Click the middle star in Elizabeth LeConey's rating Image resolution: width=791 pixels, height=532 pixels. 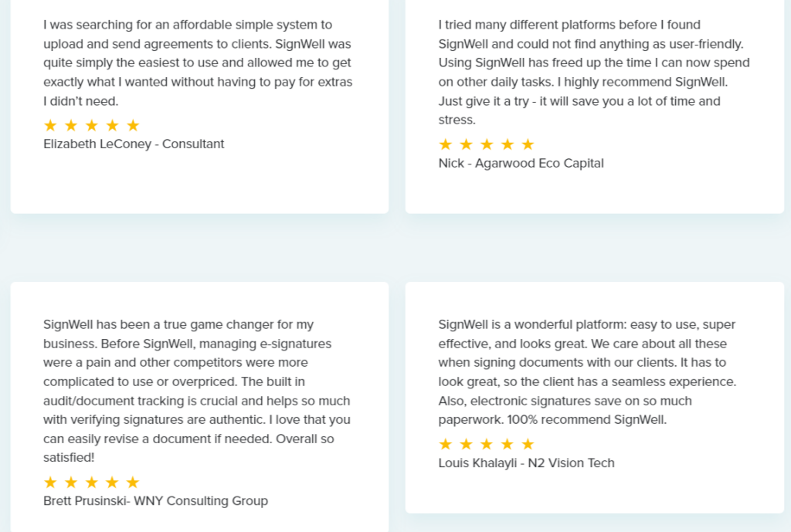click(92, 125)
